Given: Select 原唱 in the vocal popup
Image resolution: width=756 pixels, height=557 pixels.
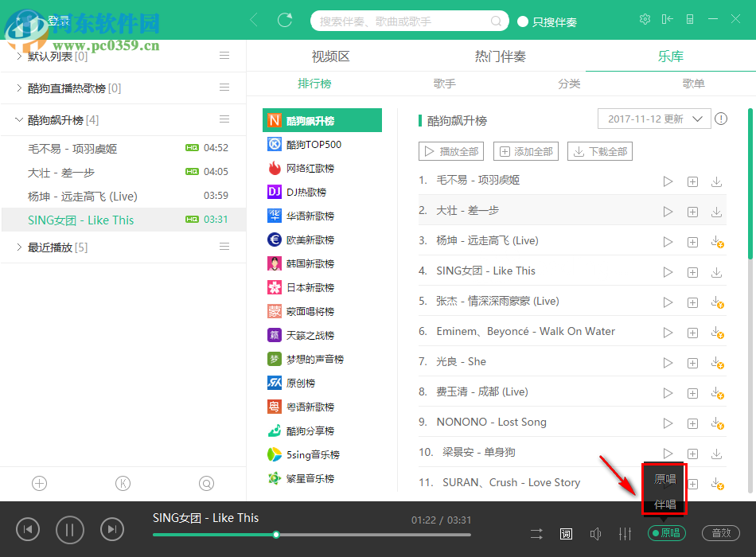Looking at the screenshot, I should click(x=664, y=479).
